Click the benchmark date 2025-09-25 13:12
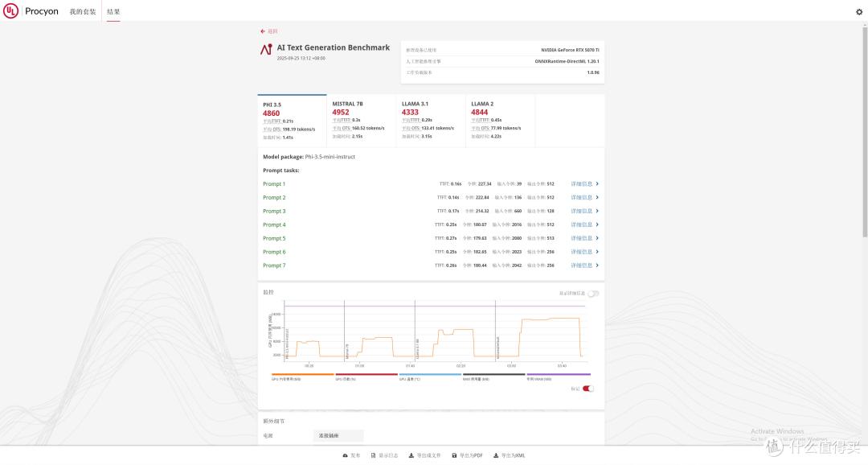Viewport: 868px width, 465px height. (x=301, y=58)
